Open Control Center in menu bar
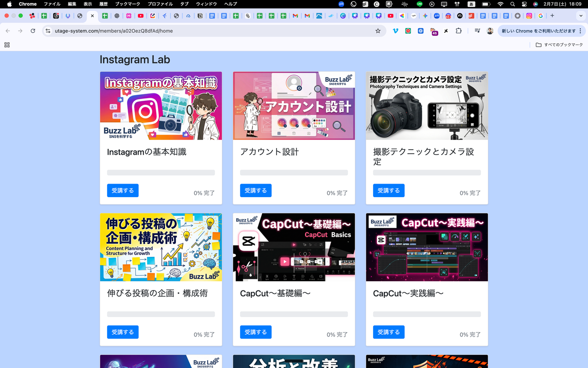Viewport: 588px width, 368px height. pyautogui.click(x=524, y=4)
